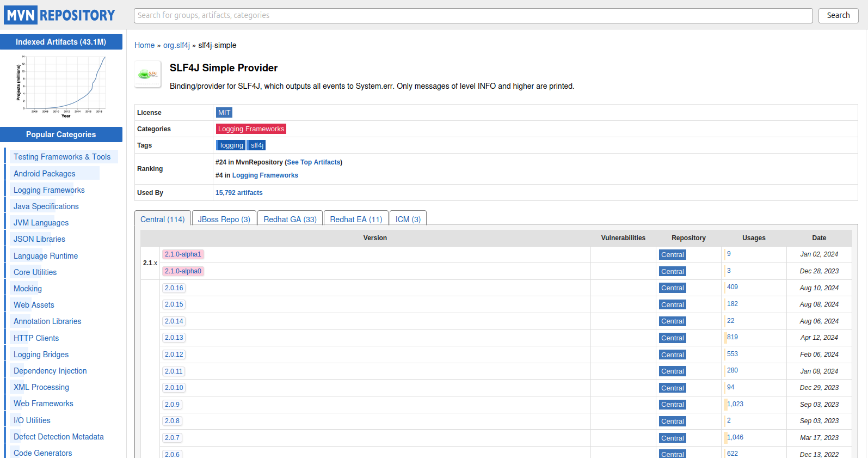The width and height of the screenshot is (868, 458).
Task: Open Android Packages category
Action: [x=45, y=174]
